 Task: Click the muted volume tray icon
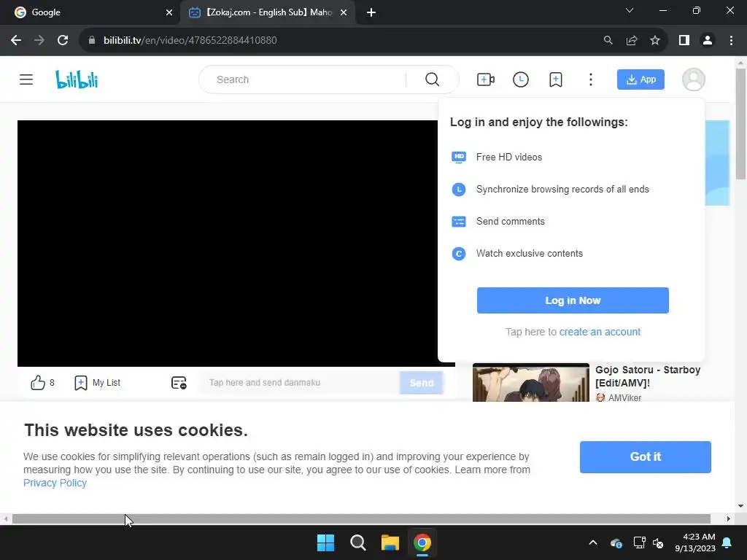658,542
